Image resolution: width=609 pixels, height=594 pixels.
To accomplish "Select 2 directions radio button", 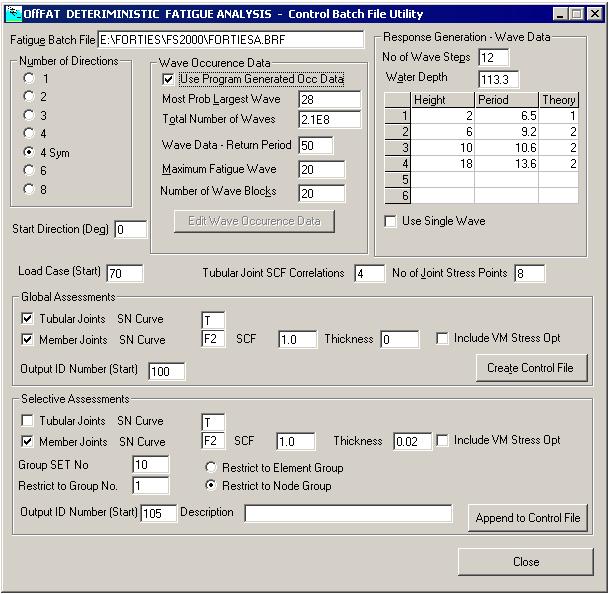I will (x=29, y=96).
